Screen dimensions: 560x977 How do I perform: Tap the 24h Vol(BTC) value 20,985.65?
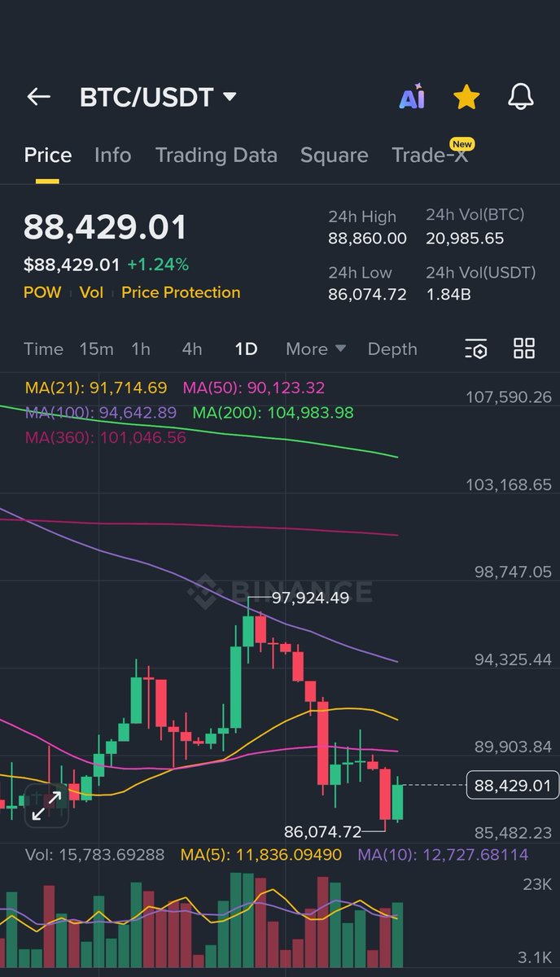465,239
